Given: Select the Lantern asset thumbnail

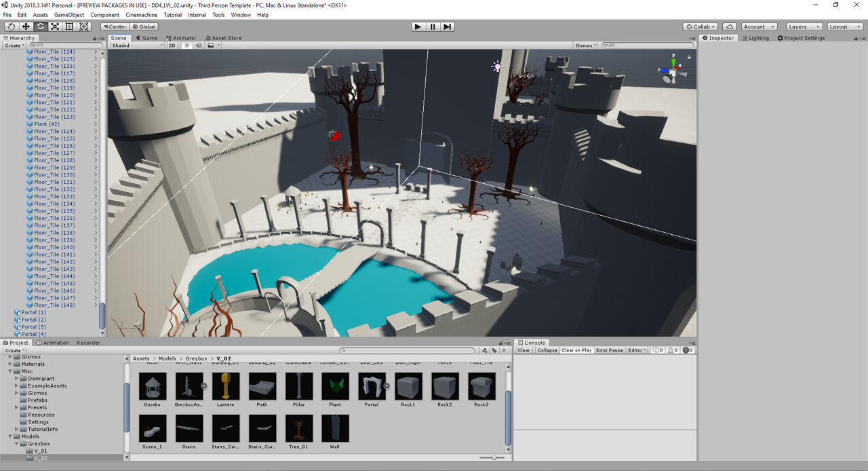Looking at the screenshot, I should click(226, 387).
